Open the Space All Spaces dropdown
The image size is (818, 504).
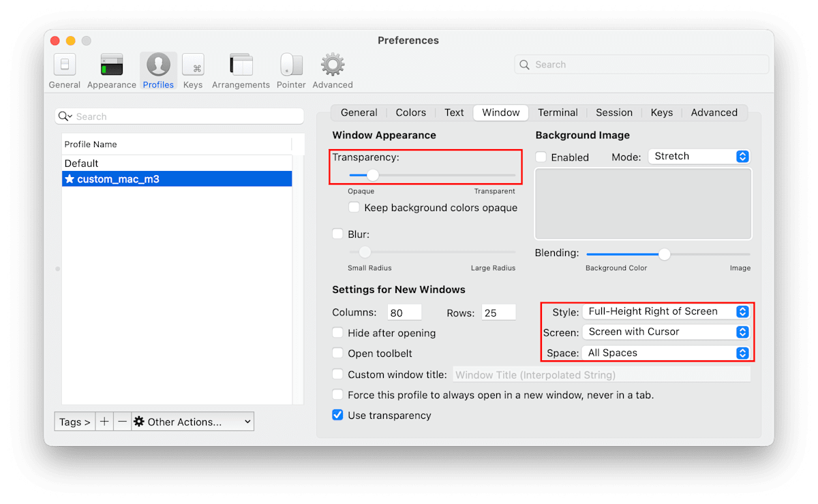(x=666, y=353)
